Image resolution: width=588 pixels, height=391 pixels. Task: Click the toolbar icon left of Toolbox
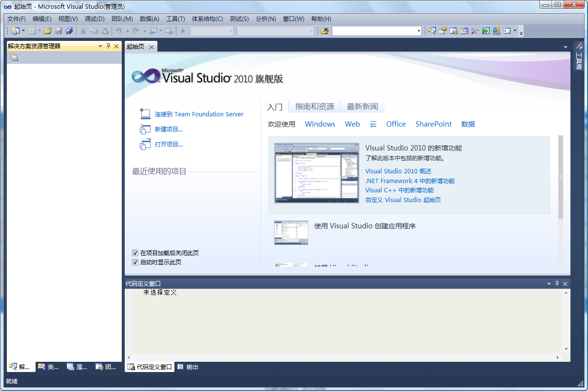pyautogui.click(x=464, y=31)
